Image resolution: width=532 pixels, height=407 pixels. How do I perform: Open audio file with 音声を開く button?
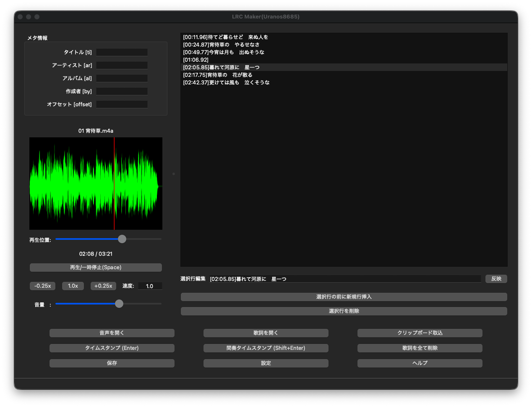point(112,333)
